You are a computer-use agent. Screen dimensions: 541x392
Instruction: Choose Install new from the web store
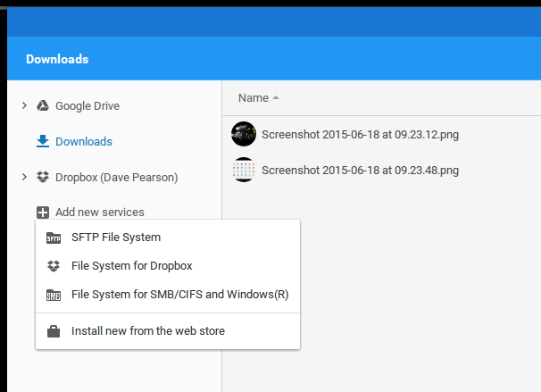[168, 331]
